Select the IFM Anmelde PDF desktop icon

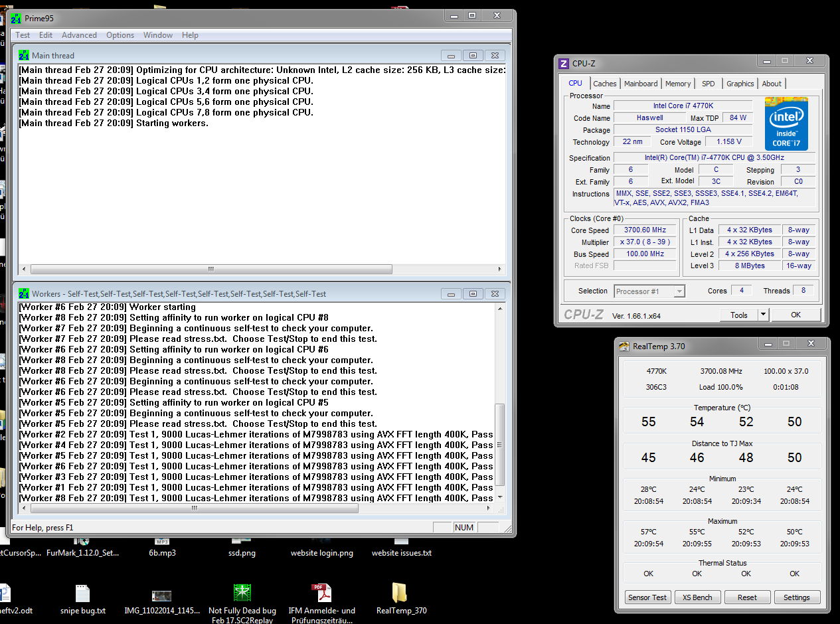pos(321,603)
